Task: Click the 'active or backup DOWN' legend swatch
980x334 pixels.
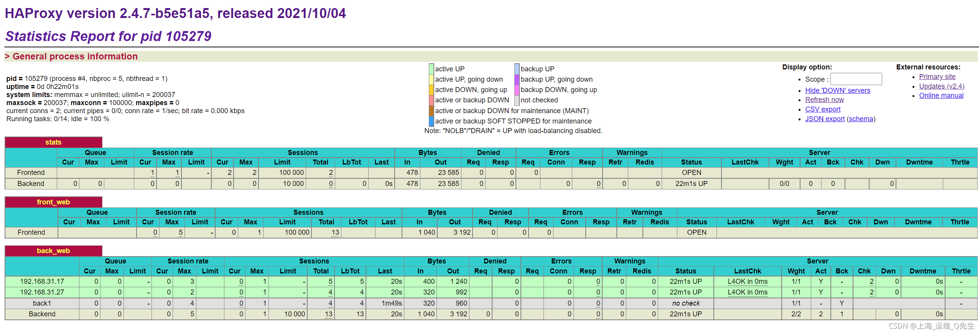Action: point(431,100)
